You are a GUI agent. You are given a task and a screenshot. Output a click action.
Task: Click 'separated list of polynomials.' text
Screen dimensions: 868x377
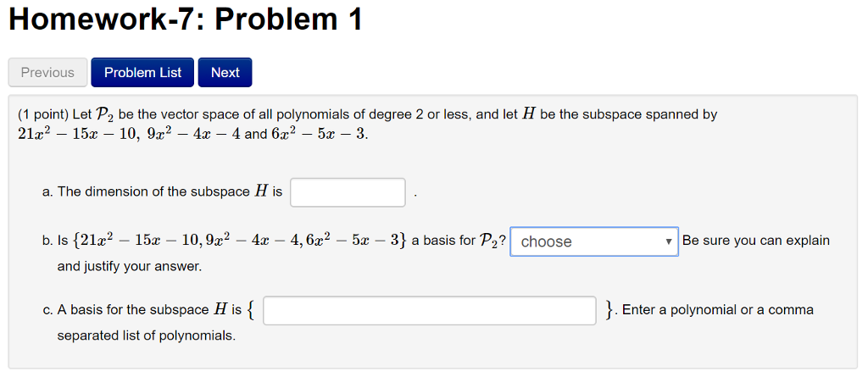(146, 335)
